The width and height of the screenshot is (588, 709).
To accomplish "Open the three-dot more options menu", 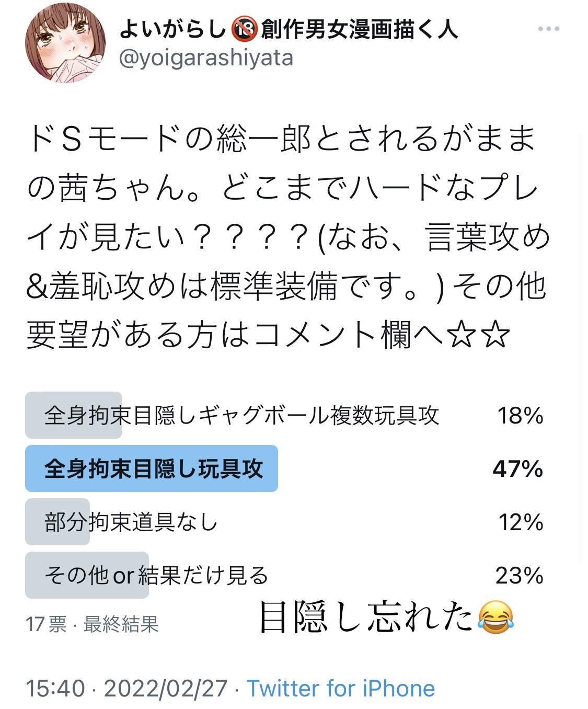I will pyautogui.click(x=548, y=29).
